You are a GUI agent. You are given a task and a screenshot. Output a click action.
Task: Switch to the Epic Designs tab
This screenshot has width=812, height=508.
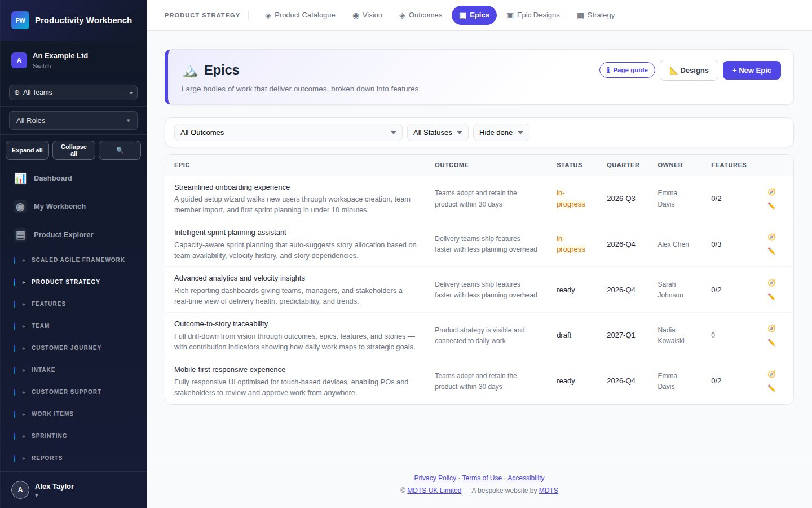533,15
